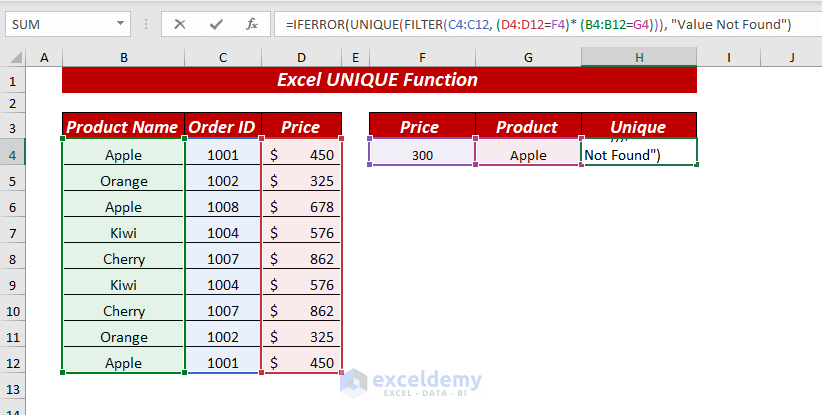Select column H header
822x415 pixels.
[639, 57]
